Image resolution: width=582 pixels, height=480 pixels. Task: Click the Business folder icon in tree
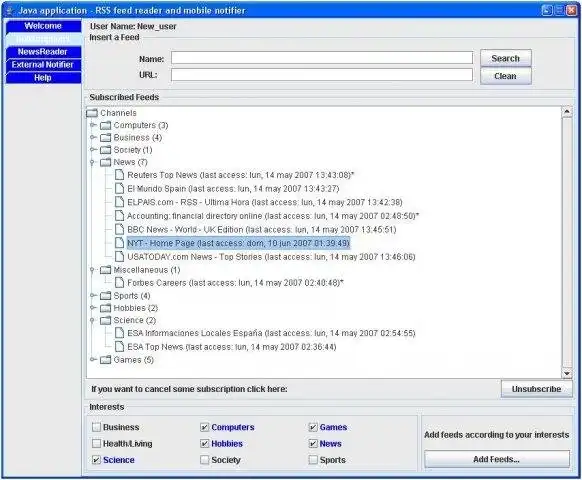tap(106, 137)
